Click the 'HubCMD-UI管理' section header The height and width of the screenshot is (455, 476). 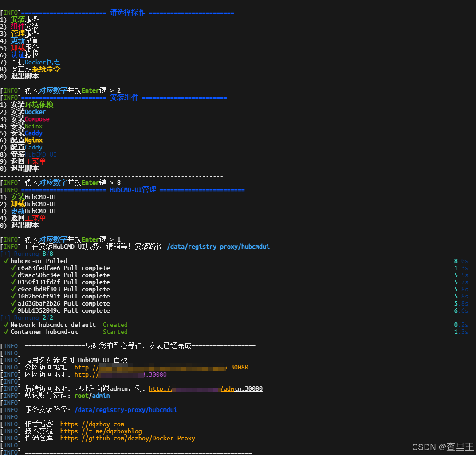pyautogui.click(x=133, y=190)
